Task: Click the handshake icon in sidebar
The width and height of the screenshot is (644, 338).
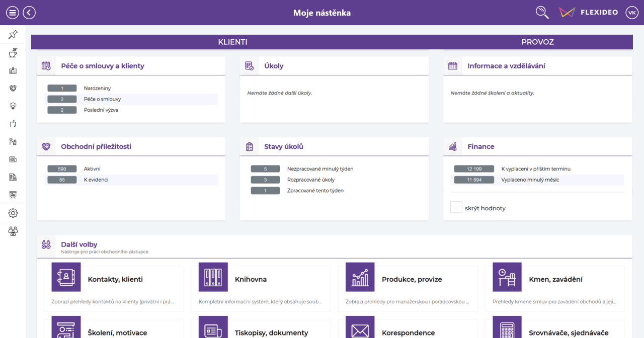Action: [13, 88]
